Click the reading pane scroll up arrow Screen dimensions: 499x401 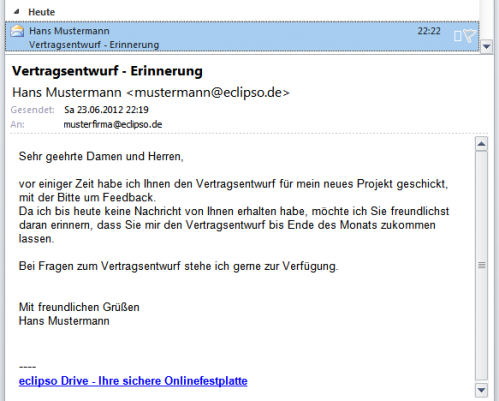pyautogui.click(x=481, y=144)
